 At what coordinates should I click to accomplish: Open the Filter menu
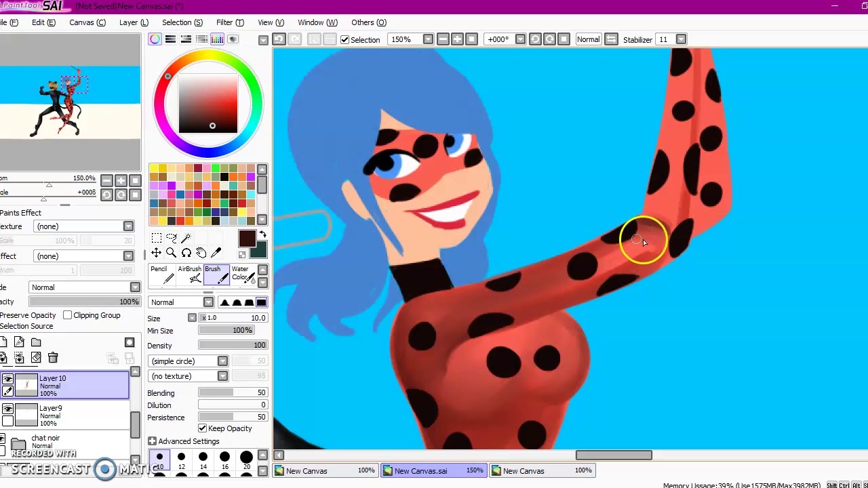pos(230,22)
